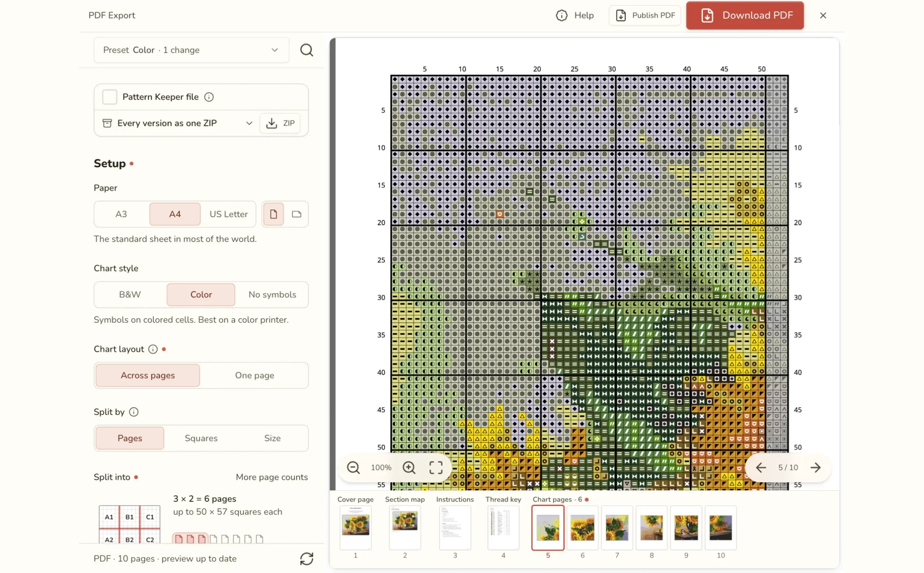This screenshot has width=924, height=573.
Task: Select the Color chart style
Action: (201, 294)
